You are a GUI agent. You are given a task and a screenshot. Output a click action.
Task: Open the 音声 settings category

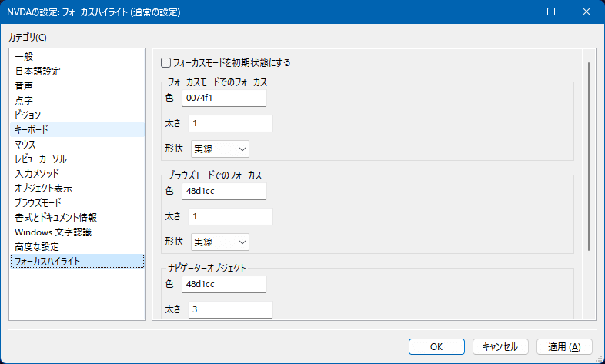pyautogui.click(x=24, y=85)
